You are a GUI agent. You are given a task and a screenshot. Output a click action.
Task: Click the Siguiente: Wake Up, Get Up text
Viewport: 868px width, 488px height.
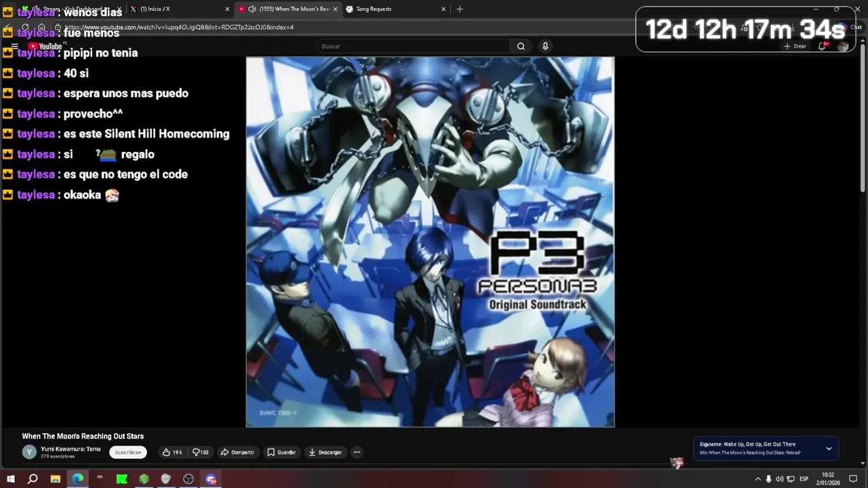tap(747, 444)
